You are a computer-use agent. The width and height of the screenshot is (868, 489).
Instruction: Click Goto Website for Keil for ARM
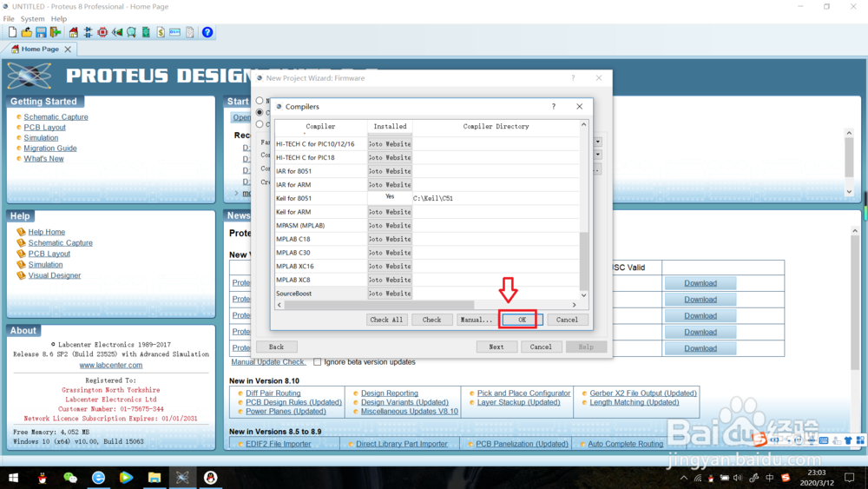[390, 212]
